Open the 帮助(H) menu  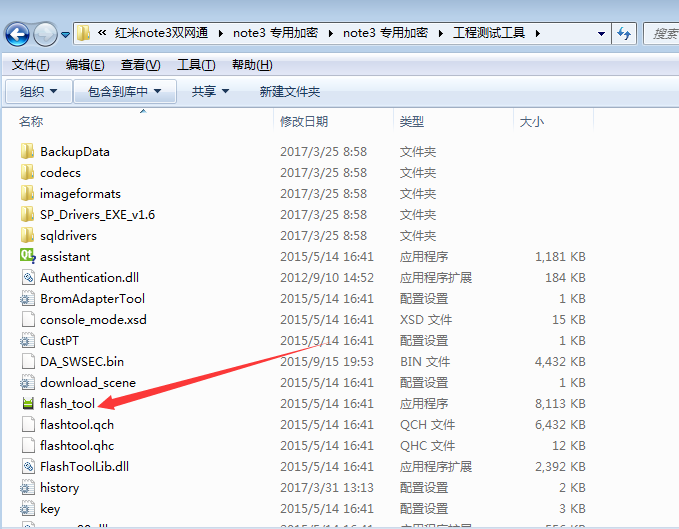click(252, 65)
